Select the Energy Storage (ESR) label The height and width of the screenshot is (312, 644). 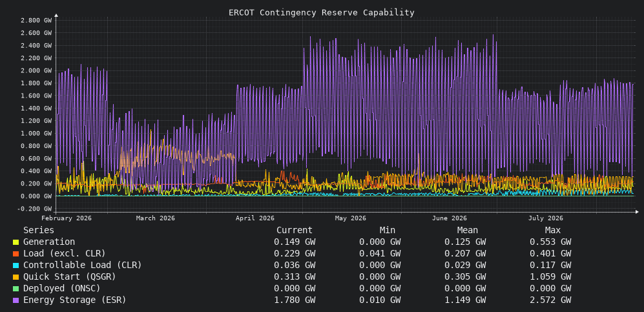click(x=75, y=300)
